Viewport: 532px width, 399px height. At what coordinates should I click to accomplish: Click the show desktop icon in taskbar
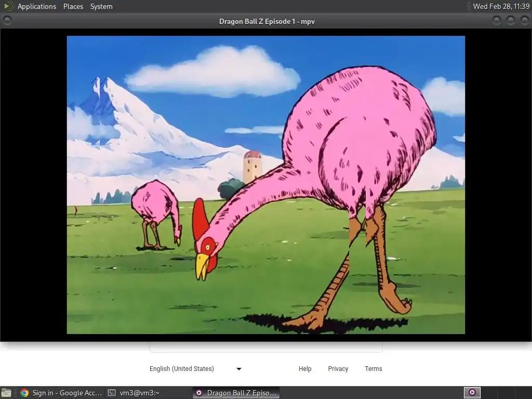6,393
